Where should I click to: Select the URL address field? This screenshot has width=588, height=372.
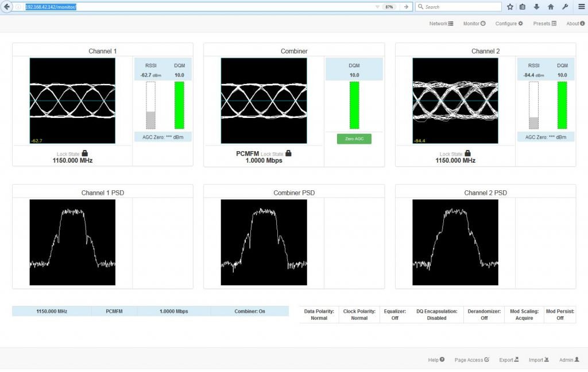click(x=199, y=7)
